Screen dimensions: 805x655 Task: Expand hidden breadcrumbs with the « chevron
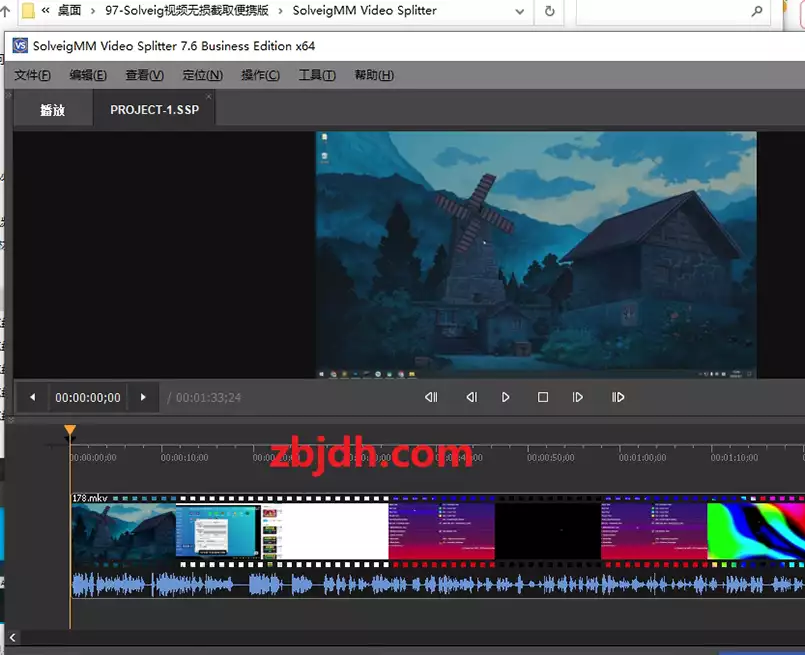click(x=45, y=10)
